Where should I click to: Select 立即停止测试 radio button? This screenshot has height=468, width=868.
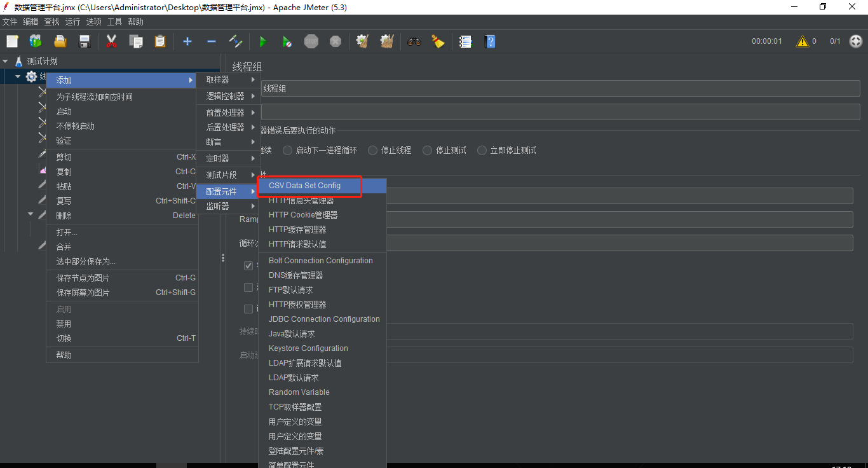482,151
